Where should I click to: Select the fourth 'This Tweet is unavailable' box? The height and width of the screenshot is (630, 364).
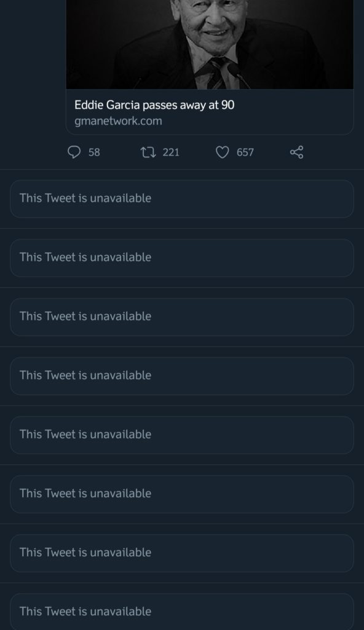point(181,376)
